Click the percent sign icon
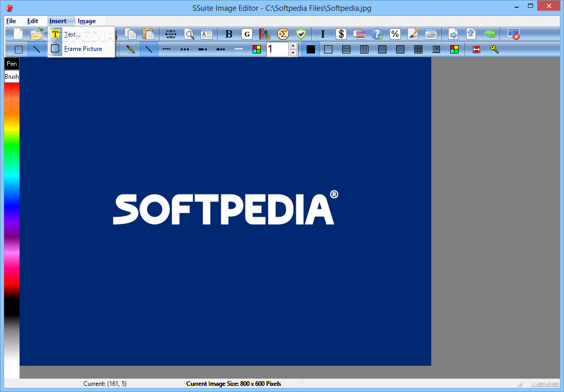564x392 pixels. (395, 34)
